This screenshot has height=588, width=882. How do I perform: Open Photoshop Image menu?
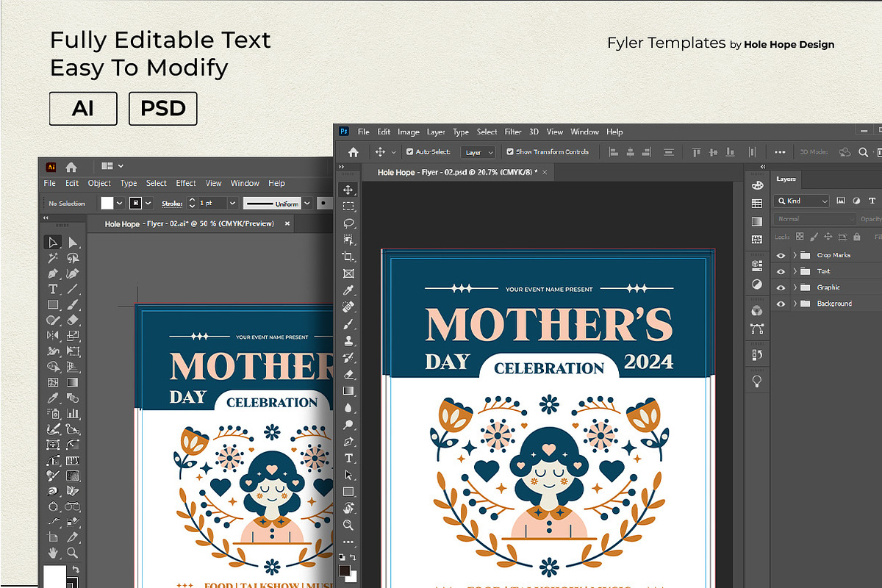409,132
